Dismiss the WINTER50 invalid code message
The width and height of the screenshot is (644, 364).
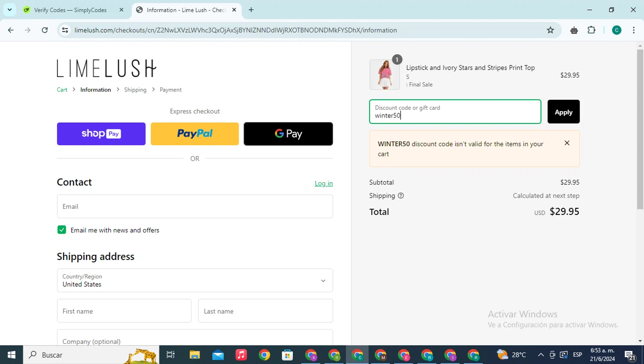[567, 143]
